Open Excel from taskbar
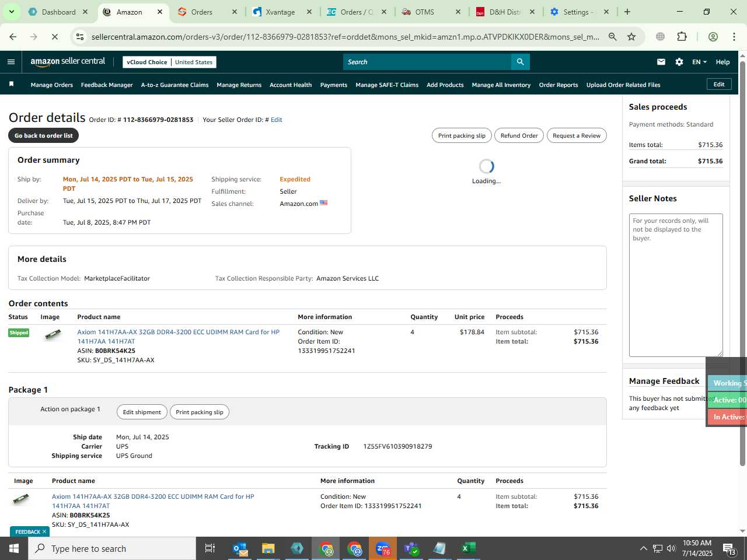747x560 pixels. click(468, 548)
